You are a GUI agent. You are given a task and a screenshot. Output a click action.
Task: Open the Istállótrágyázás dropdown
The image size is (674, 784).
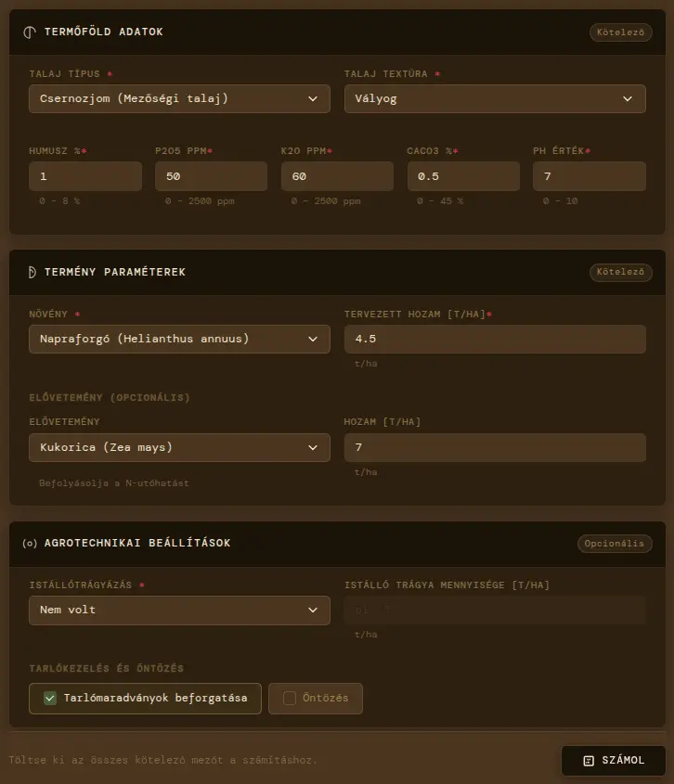click(179, 610)
